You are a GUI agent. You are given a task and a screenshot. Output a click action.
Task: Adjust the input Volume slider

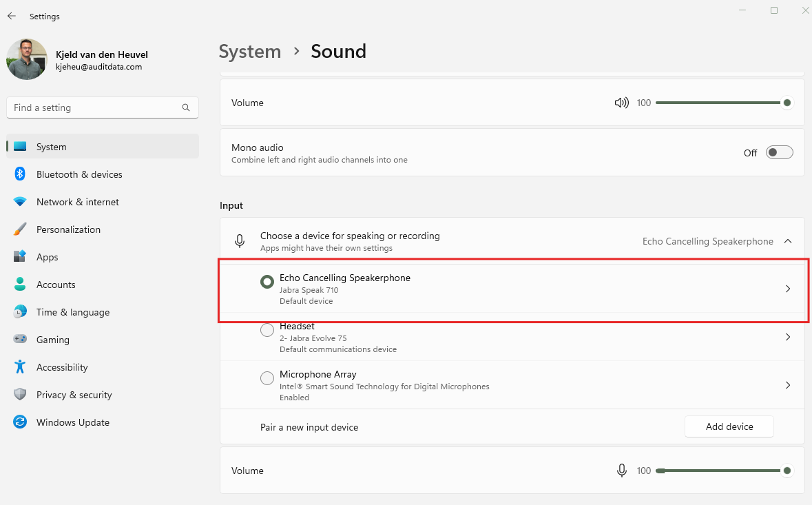pyautogui.click(x=724, y=471)
